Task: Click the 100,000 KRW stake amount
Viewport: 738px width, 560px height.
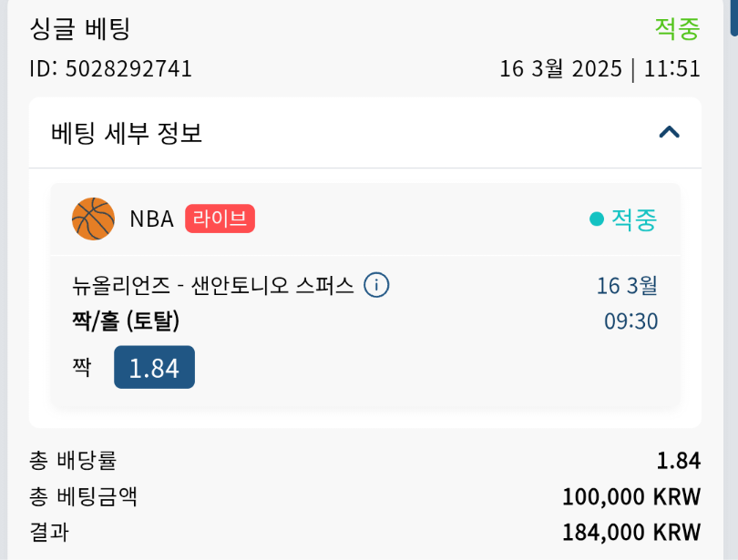Action: (x=630, y=497)
